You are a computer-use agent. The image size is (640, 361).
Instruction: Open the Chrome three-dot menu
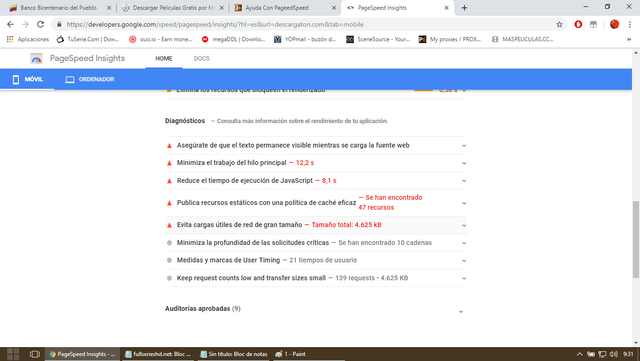coord(630,25)
